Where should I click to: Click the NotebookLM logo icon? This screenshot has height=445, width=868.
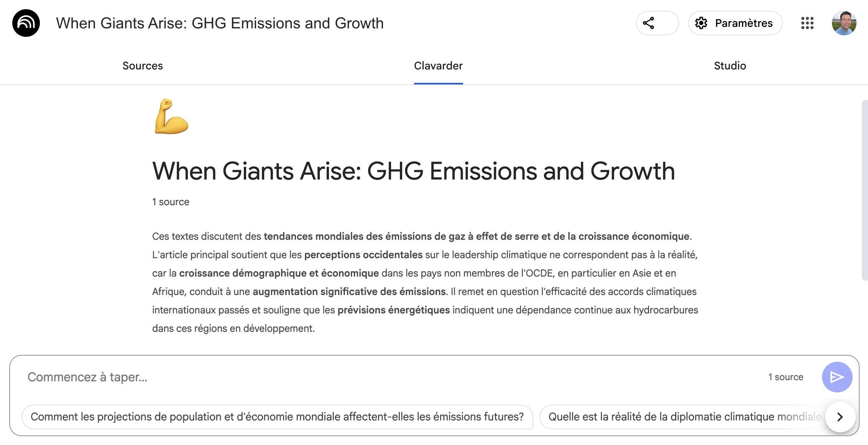pyautogui.click(x=26, y=23)
